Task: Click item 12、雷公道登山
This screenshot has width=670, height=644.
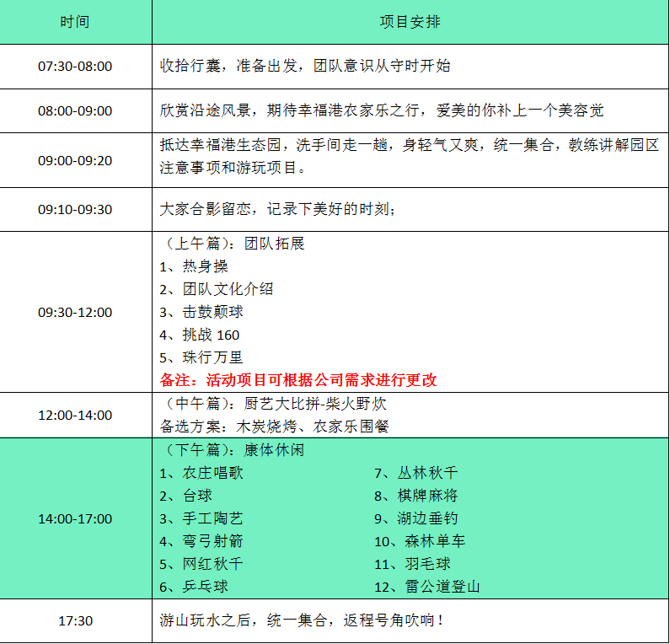Action: [x=427, y=587]
